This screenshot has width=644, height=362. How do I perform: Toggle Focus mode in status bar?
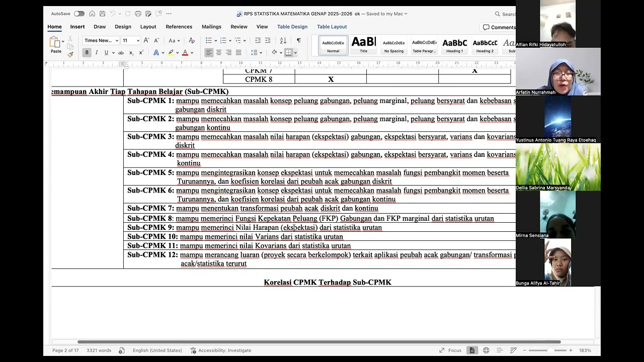click(450, 350)
